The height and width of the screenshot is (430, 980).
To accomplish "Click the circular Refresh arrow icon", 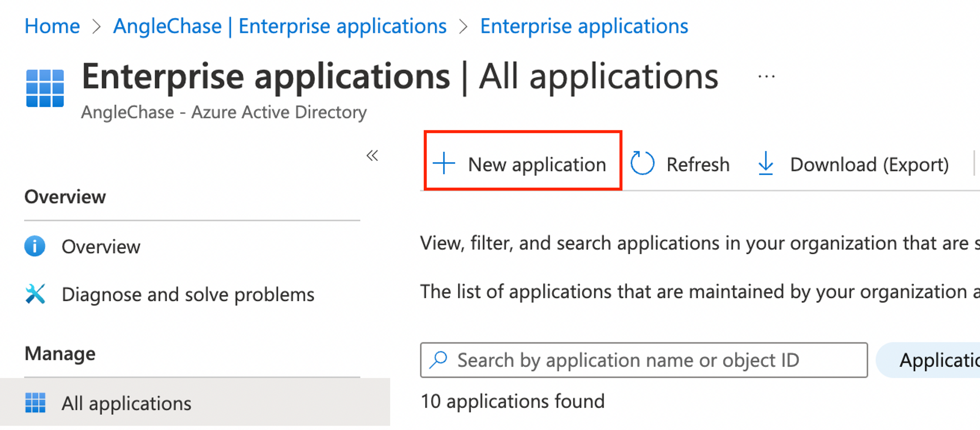I will tap(642, 163).
